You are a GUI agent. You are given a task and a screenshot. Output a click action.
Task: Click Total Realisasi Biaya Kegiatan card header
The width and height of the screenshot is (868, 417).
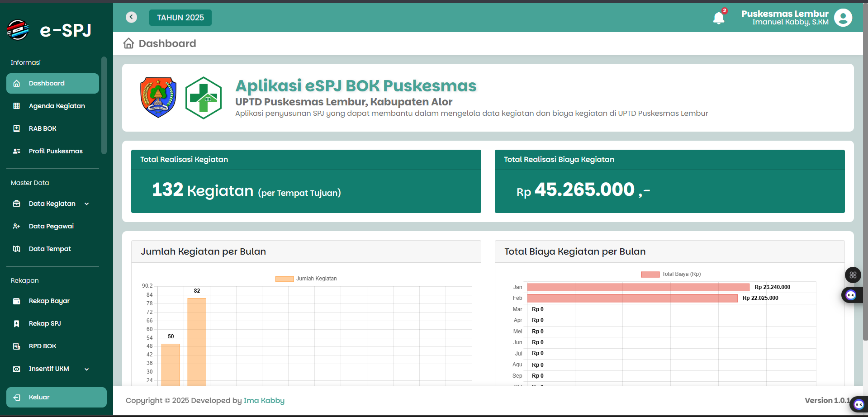tap(670, 160)
